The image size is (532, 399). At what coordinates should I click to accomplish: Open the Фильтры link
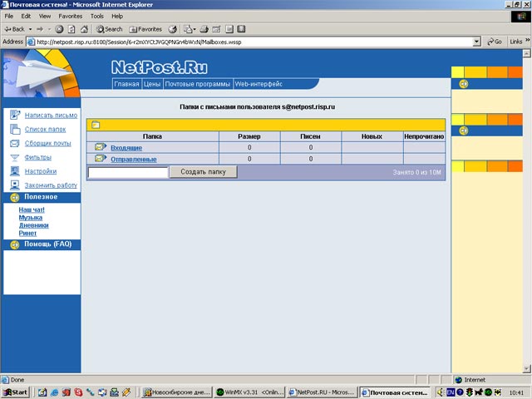tap(38, 157)
